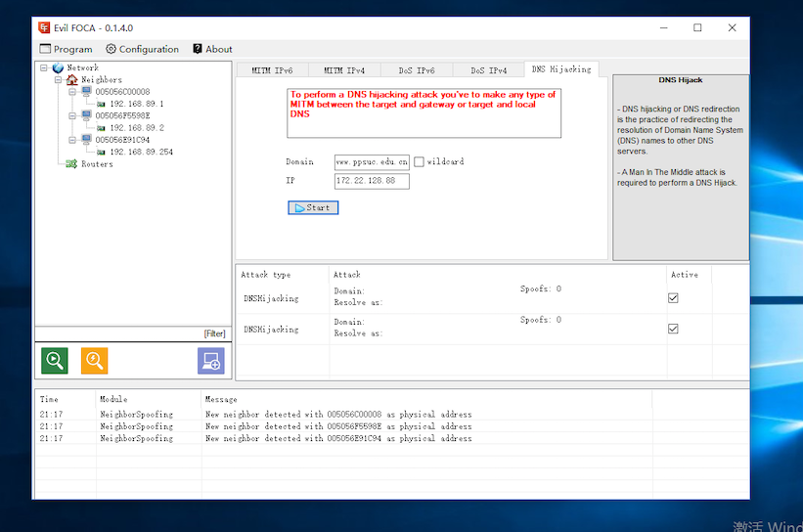803x532 pixels.
Task: Click the purple add host icon
Action: (211, 361)
